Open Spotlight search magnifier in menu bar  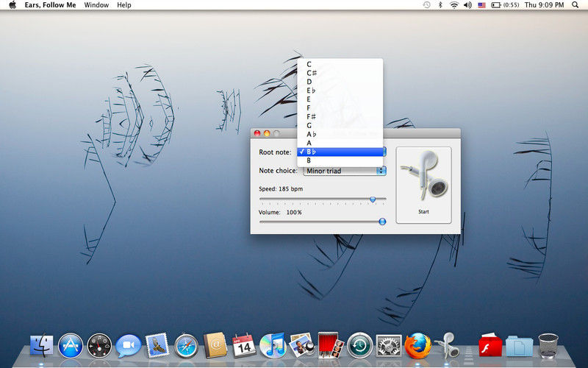click(576, 5)
